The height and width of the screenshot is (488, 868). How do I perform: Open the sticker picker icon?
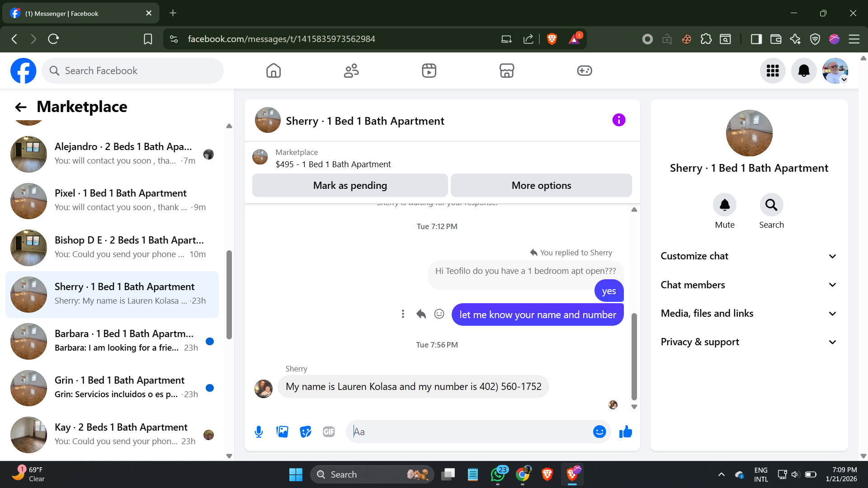point(306,432)
